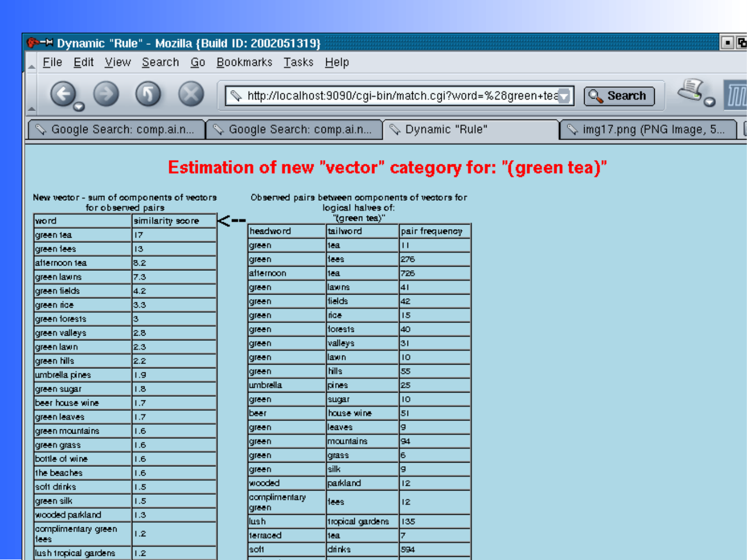This screenshot has height=560, width=747.
Task: Click the page proxy icon in URL bar
Action: (236, 96)
